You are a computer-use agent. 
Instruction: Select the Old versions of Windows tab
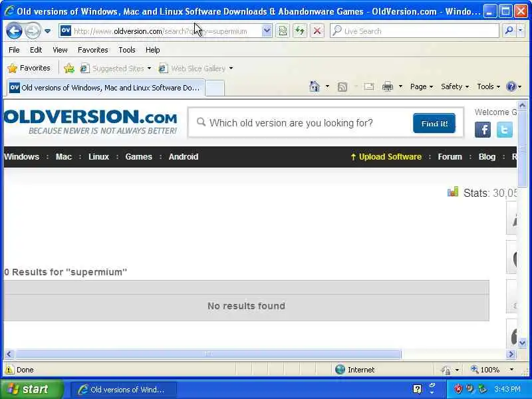pyautogui.click(x=106, y=88)
